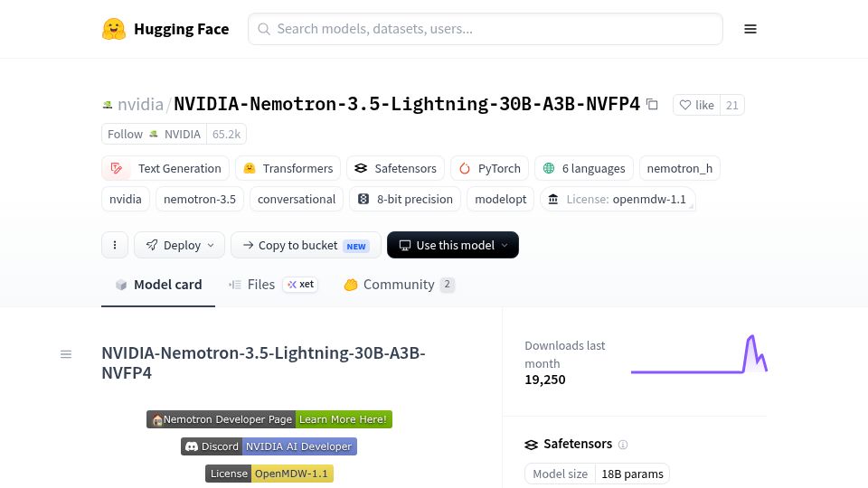The image size is (868, 488).
Task: Click the monitor icon in Use this model
Action: 405,245
